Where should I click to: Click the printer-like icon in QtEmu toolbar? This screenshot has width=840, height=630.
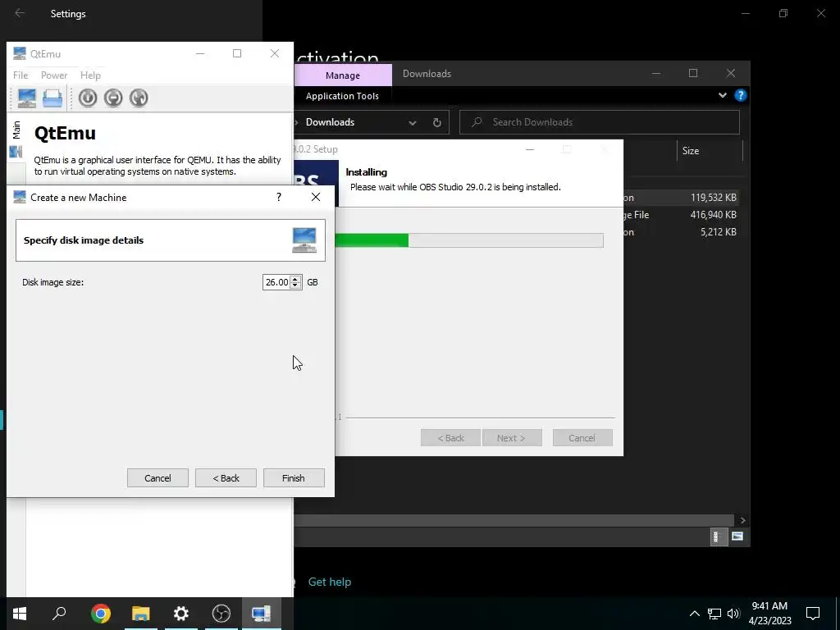(52, 98)
